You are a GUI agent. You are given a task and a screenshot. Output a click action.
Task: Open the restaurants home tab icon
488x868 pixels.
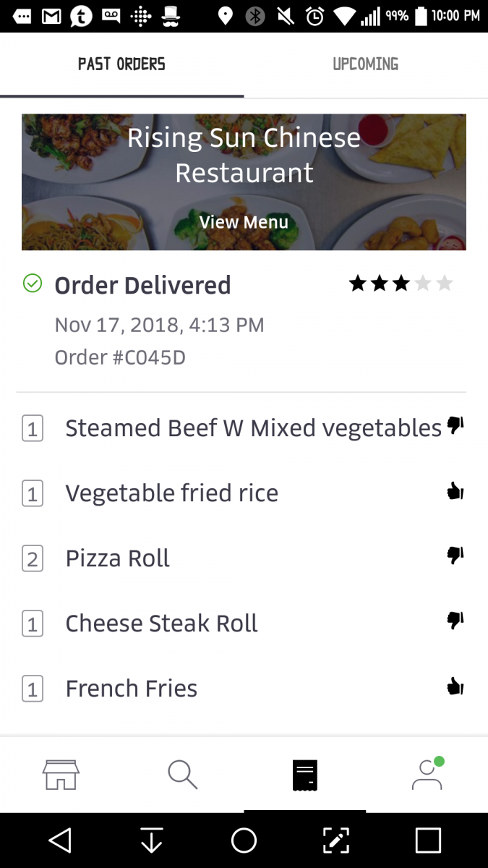[61, 775]
